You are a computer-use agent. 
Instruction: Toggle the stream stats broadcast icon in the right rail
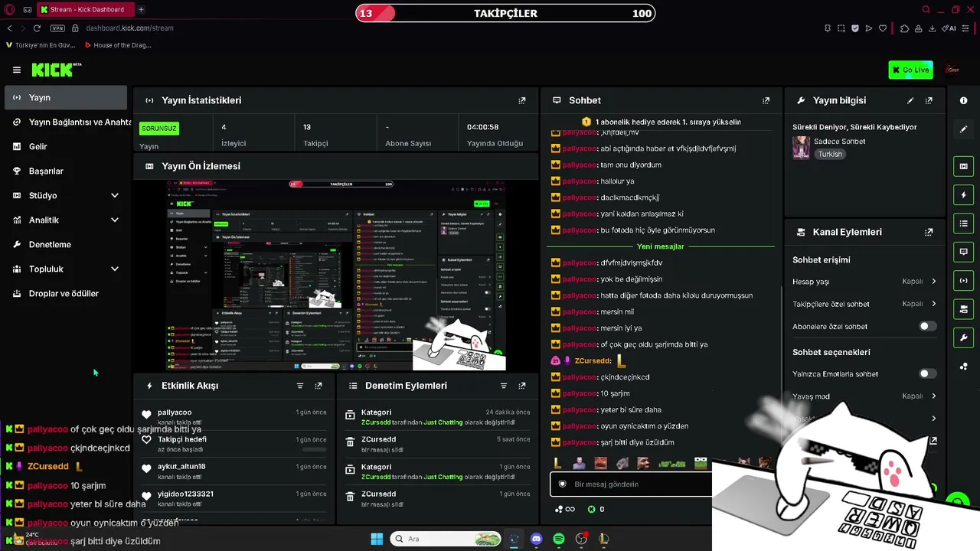963,280
